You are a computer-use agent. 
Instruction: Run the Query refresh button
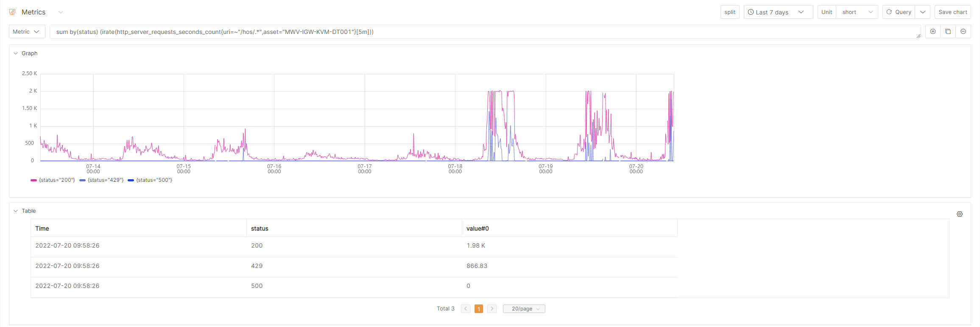899,12
